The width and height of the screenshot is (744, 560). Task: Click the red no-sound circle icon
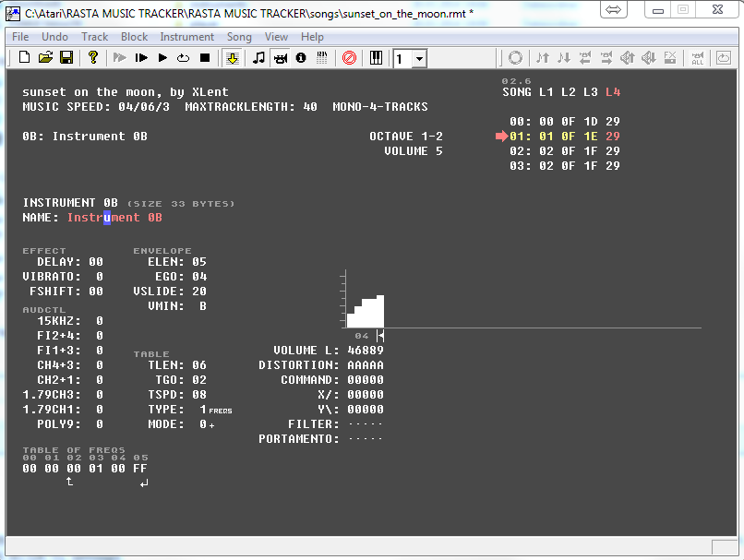coord(349,58)
